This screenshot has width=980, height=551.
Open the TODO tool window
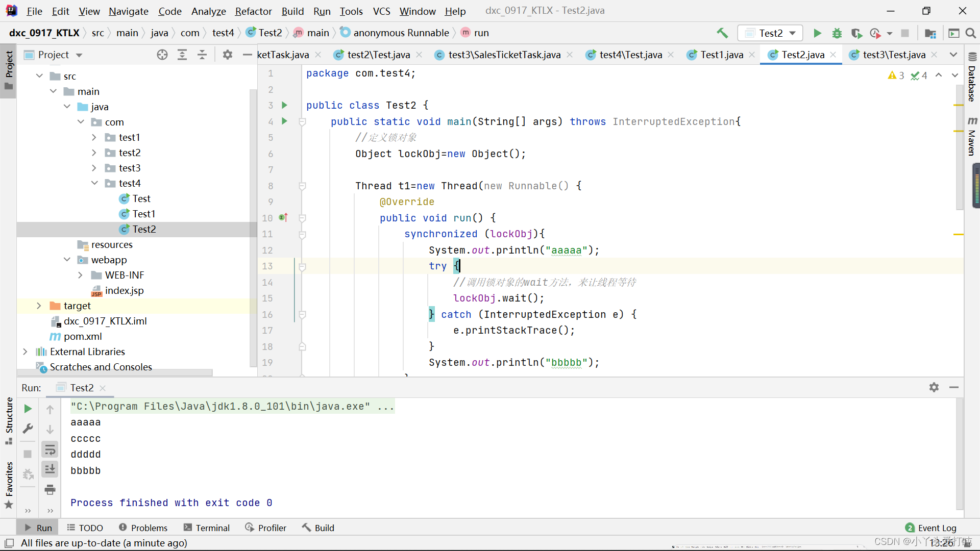point(85,528)
